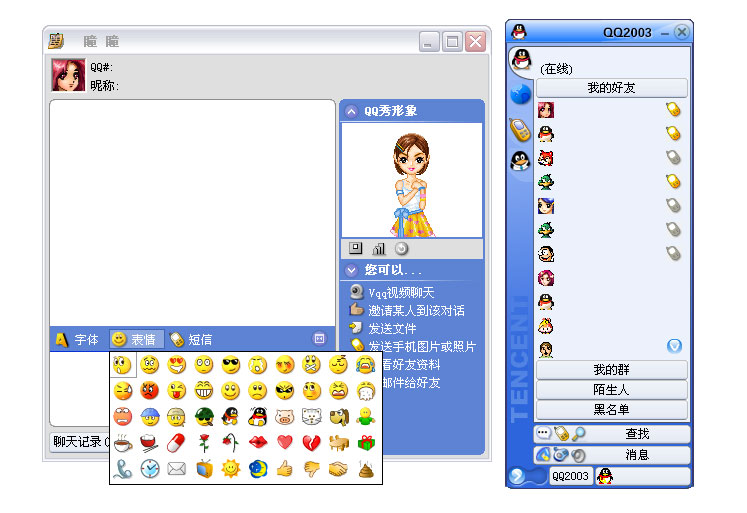Click the bar chart icon below QQ show
The width and height of the screenshot is (747, 513).
[x=379, y=249]
